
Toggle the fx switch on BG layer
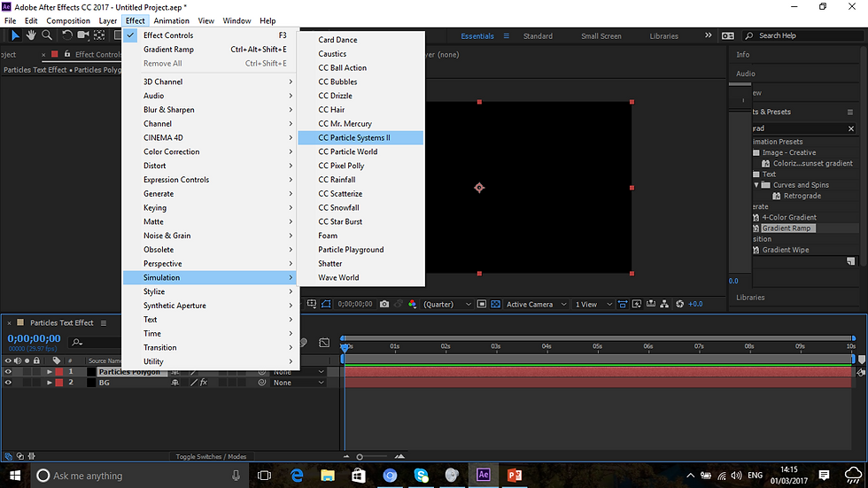[x=204, y=383]
